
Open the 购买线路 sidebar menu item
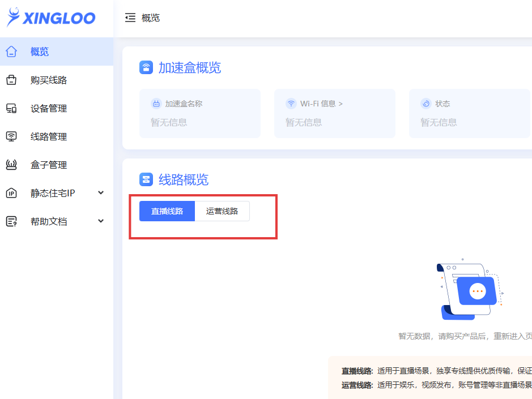(x=57, y=80)
